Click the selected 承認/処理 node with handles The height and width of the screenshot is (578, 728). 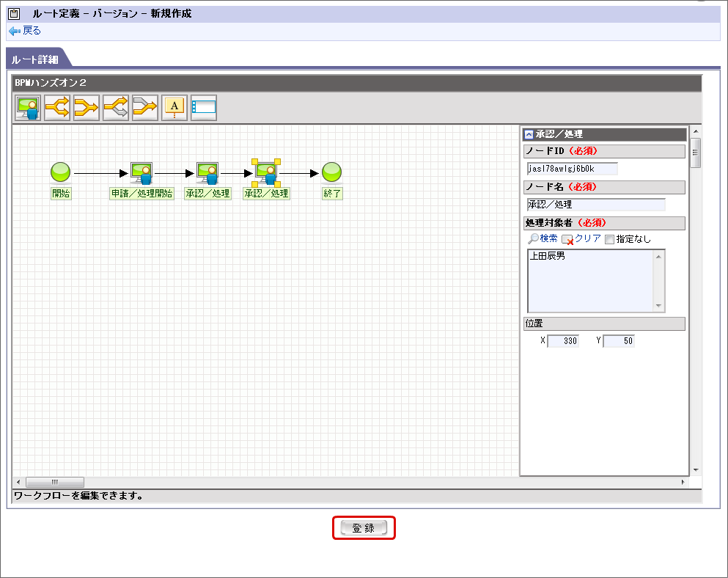pyautogui.click(x=267, y=173)
